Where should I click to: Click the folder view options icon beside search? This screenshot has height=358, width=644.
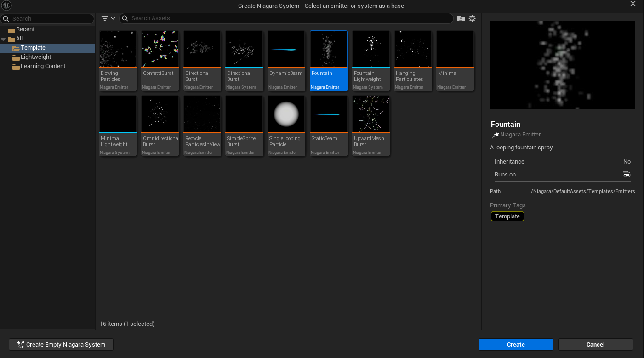461,18
